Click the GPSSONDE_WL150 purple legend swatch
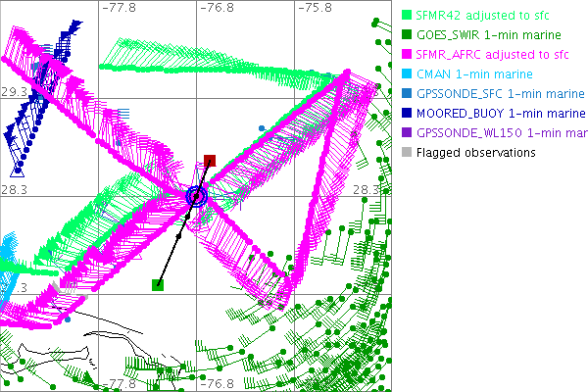This screenshot has height=392, width=588. click(x=407, y=133)
